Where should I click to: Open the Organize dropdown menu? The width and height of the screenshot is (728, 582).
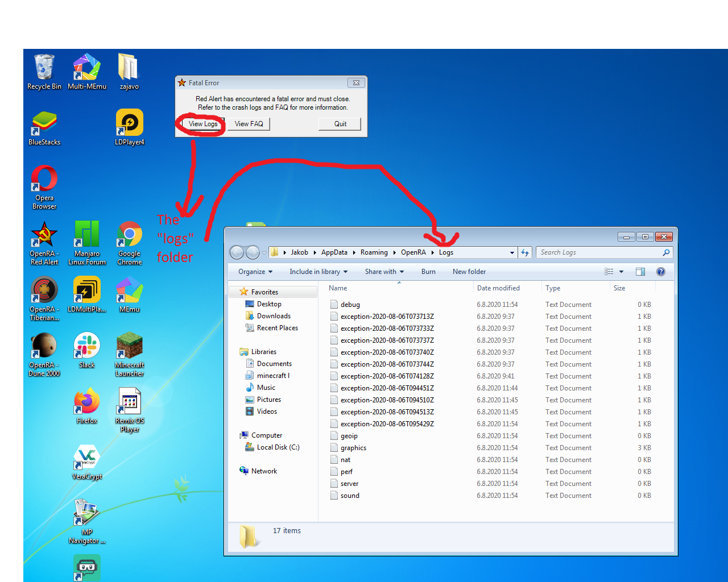(x=254, y=272)
